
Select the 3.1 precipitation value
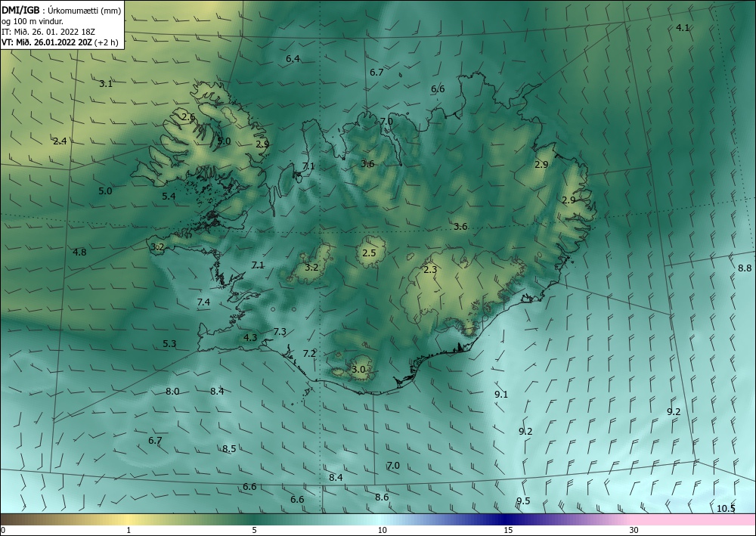click(106, 83)
